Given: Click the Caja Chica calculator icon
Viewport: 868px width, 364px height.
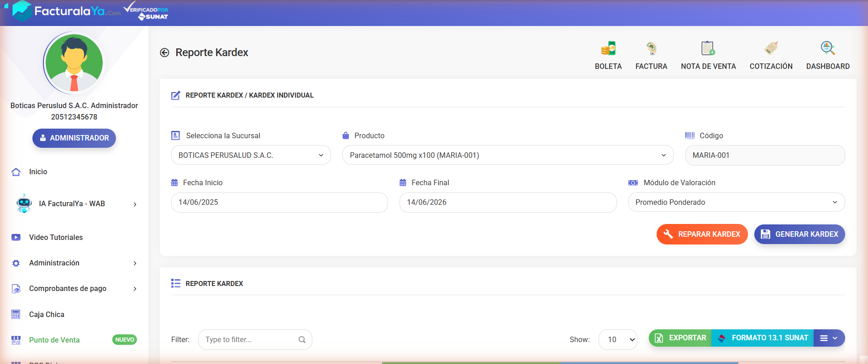Looking at the screenshot, I should [16, 314].
